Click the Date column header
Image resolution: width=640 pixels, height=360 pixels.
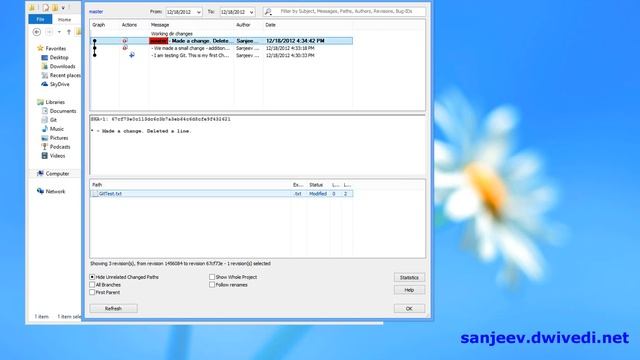click(x=271, y=25)
